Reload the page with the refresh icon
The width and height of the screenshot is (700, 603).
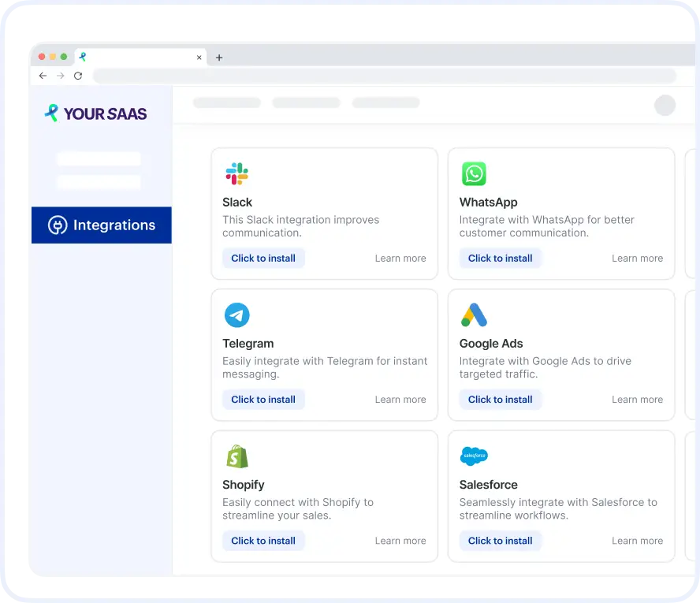click(x=78, y=76)
